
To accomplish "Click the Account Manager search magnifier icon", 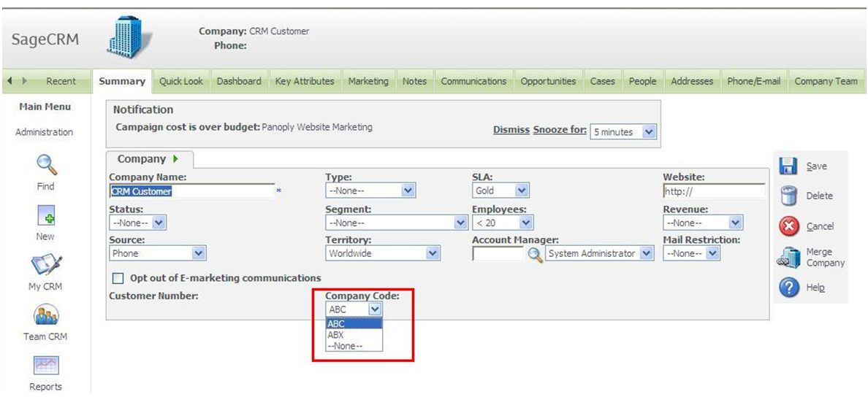I will (x=536, y=254).
